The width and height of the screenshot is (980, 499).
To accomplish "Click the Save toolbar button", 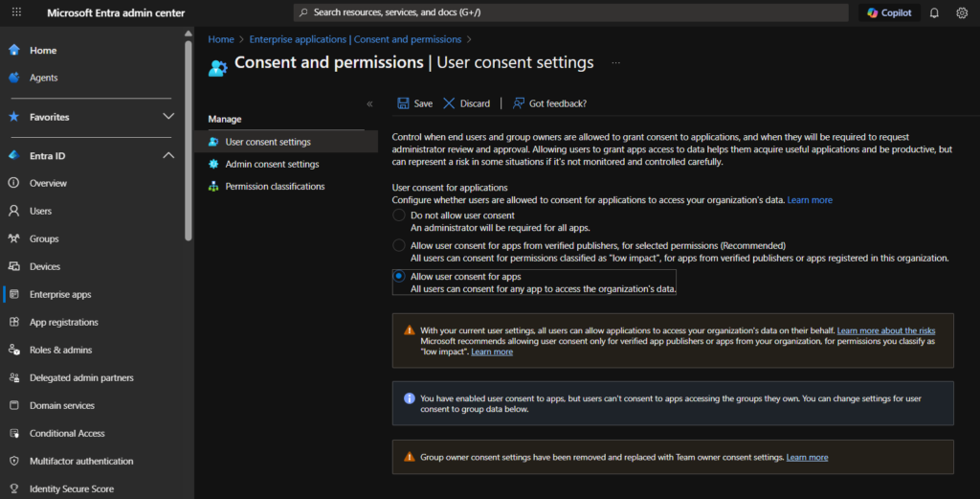I will (414, 103).
